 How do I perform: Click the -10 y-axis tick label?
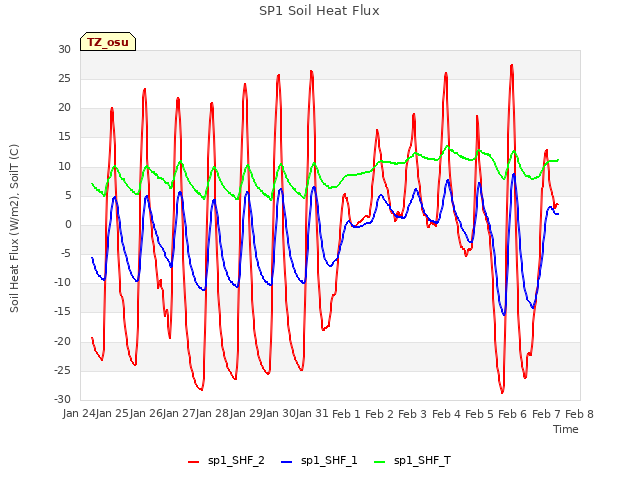coord(63,283)
